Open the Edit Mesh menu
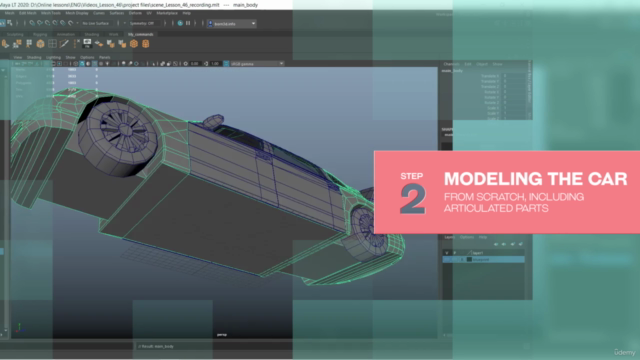 pyautogui.click(x=27, y=13)
